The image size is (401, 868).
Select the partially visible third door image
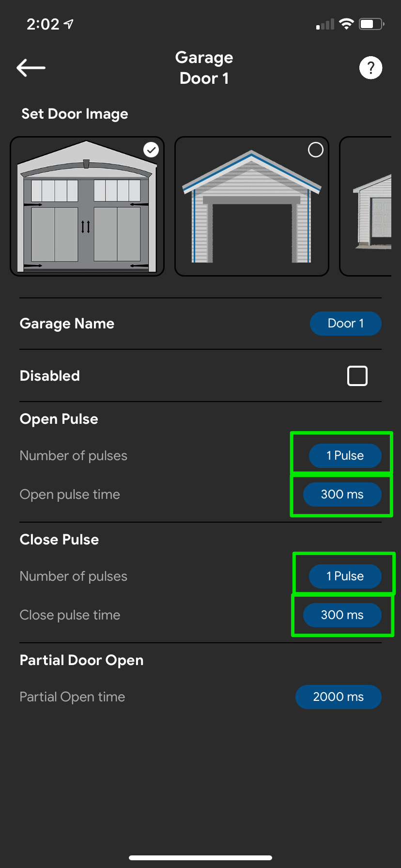[366, 206]
